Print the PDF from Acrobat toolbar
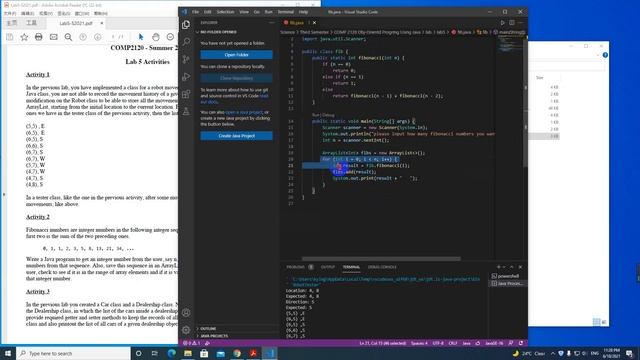The width and height of the screenshot is (640, 360). click(x=39, y=37)
